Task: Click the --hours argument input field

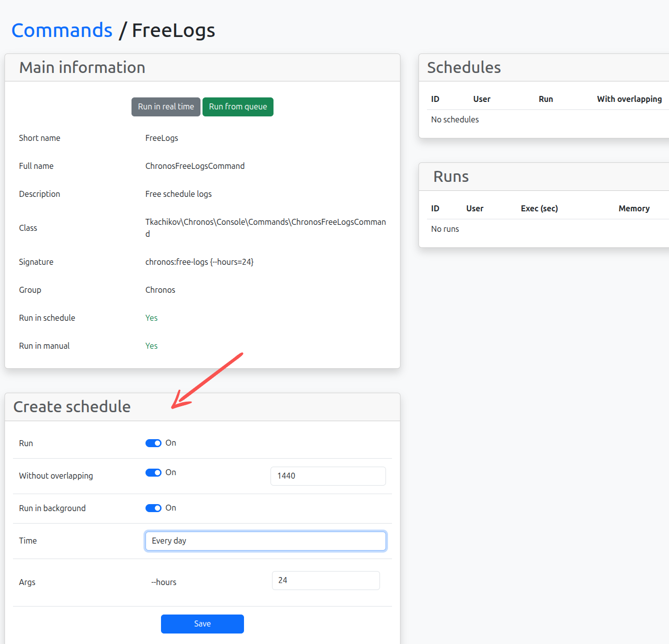Action: click(325, 581)
